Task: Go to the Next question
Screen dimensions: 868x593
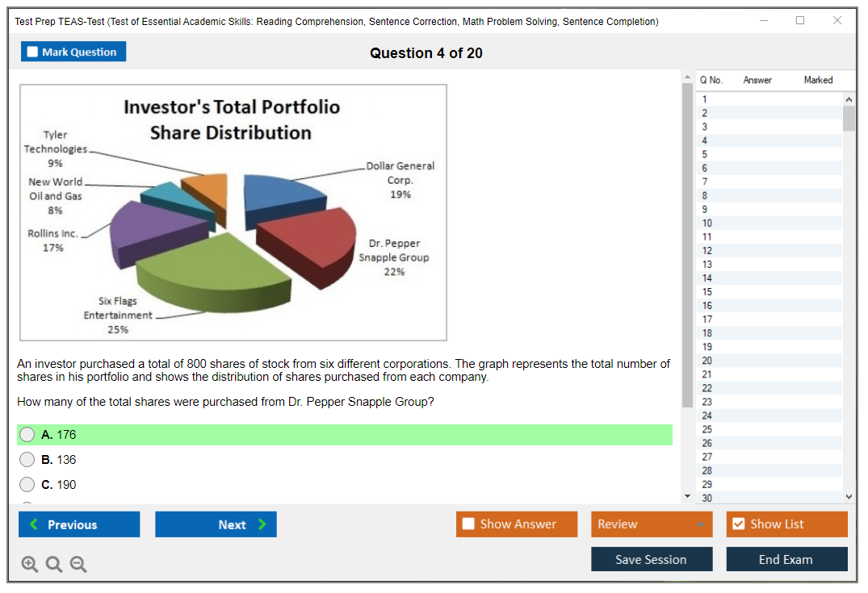Action: click(x=216, y=524)
